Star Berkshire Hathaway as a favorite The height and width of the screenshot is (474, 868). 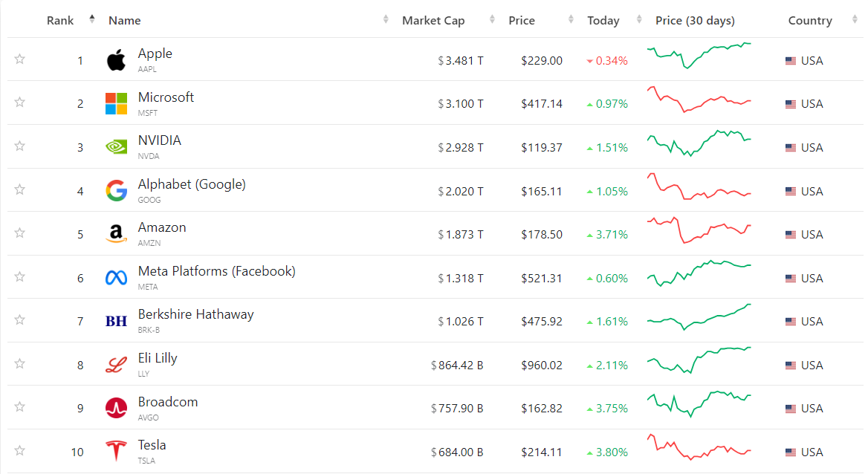pos(20,320)
